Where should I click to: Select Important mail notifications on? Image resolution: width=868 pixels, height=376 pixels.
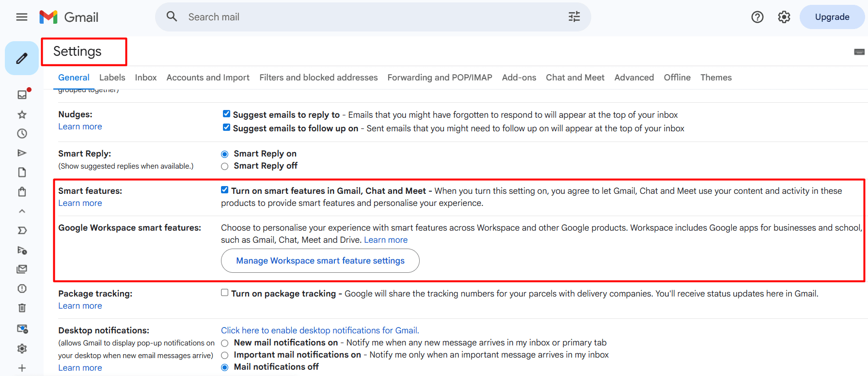pyautogui.click(x=224, y=355)
